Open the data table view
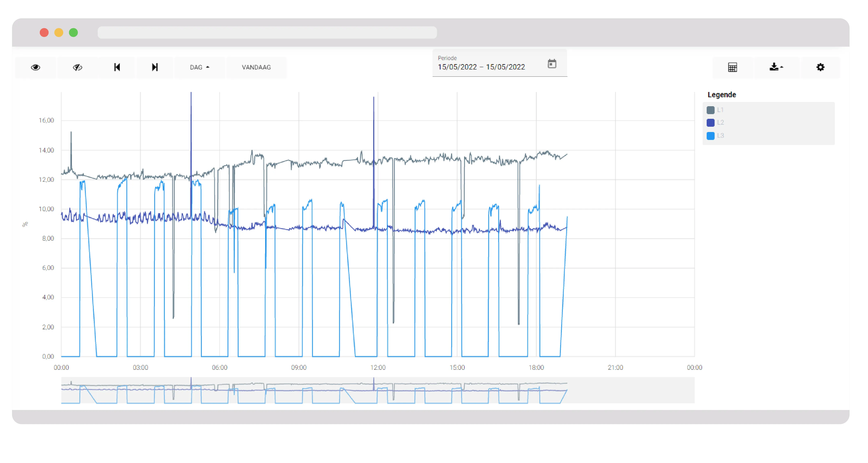 733,67
